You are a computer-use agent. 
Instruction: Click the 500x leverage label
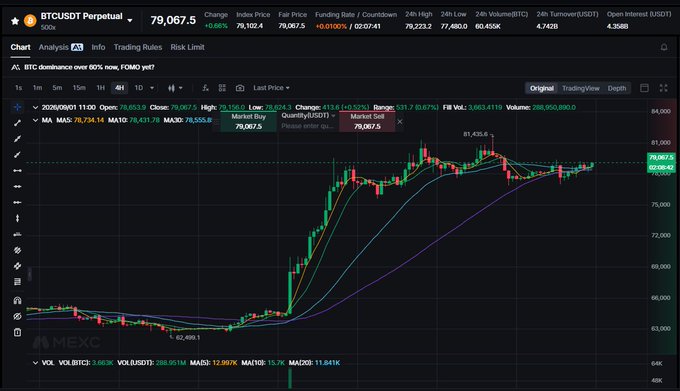point(48,27)
